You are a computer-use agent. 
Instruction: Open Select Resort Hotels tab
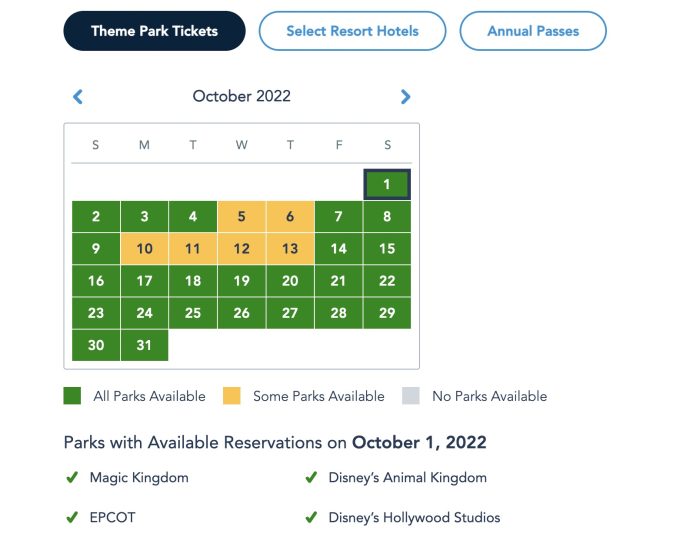click(x=352, y=31)
